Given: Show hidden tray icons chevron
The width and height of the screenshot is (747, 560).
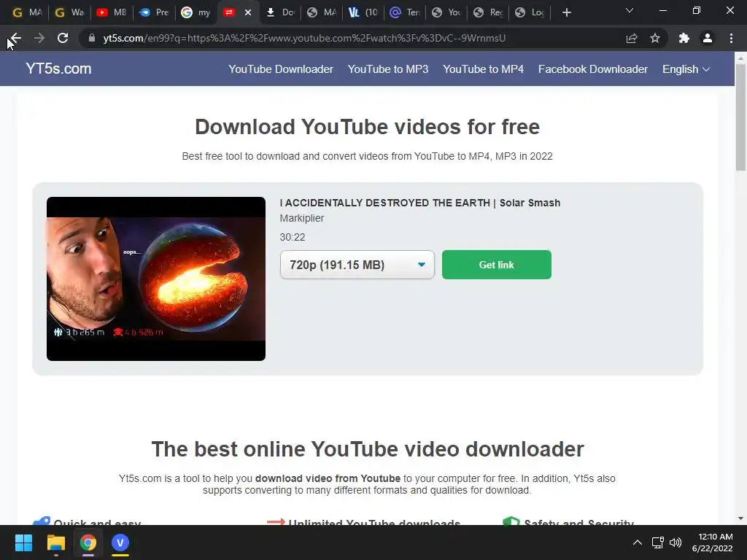Looking at the screenshot, I should (637, 542).
